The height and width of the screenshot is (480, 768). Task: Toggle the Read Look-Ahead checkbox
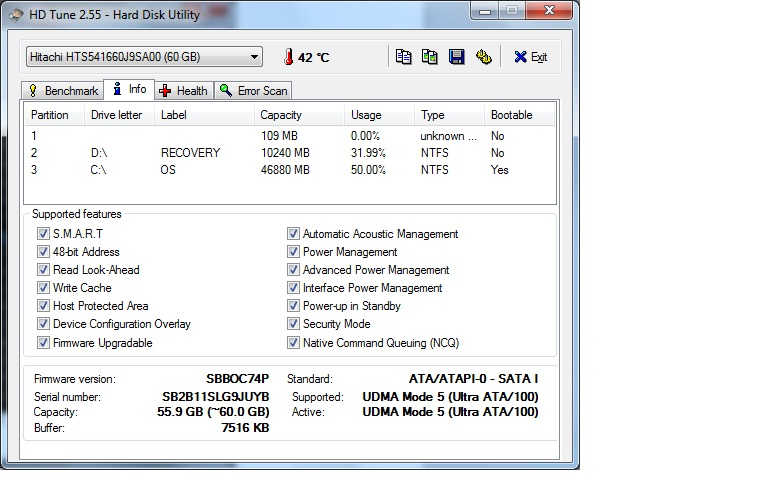[x=43, y=270]
